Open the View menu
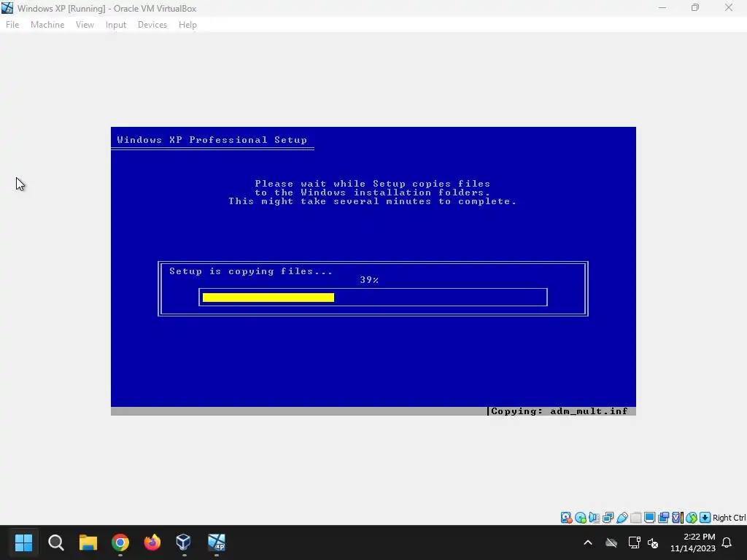The height and width of the screenshot is (560, 747). pos(85,25)
